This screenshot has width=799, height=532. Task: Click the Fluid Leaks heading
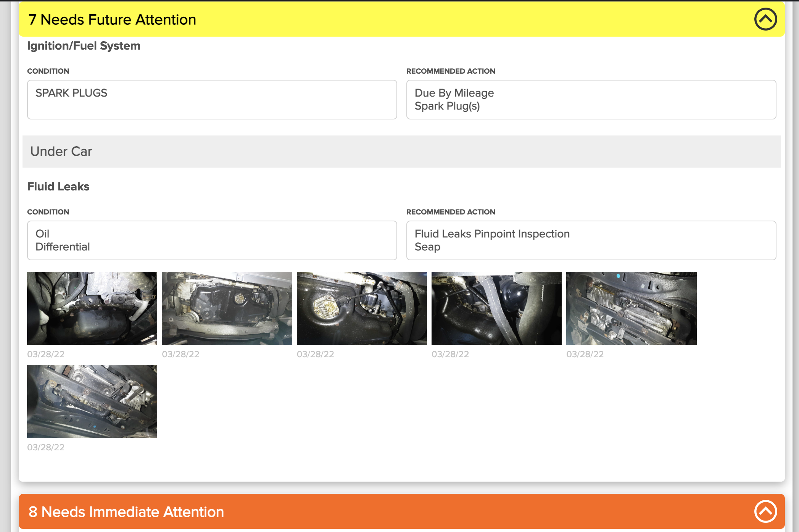tap(58, 187)
